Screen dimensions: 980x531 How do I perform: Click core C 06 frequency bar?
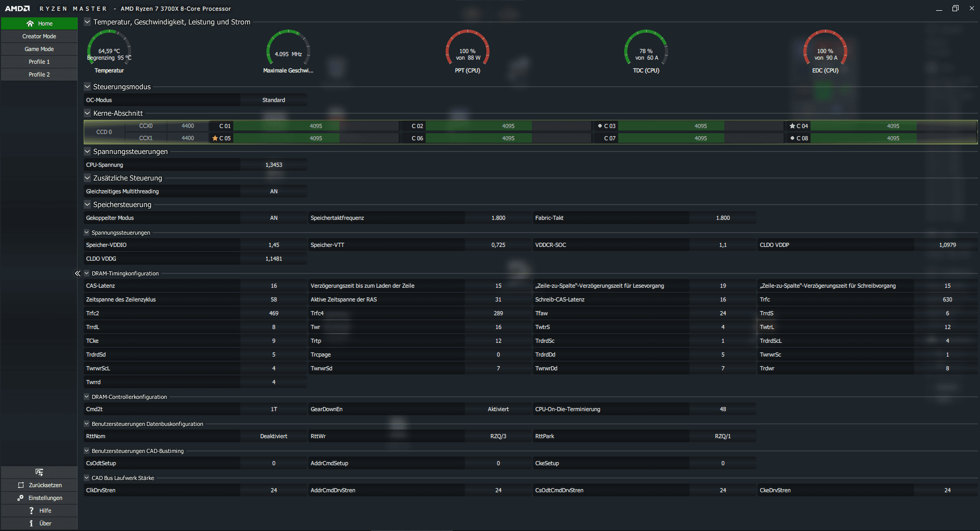508,138
